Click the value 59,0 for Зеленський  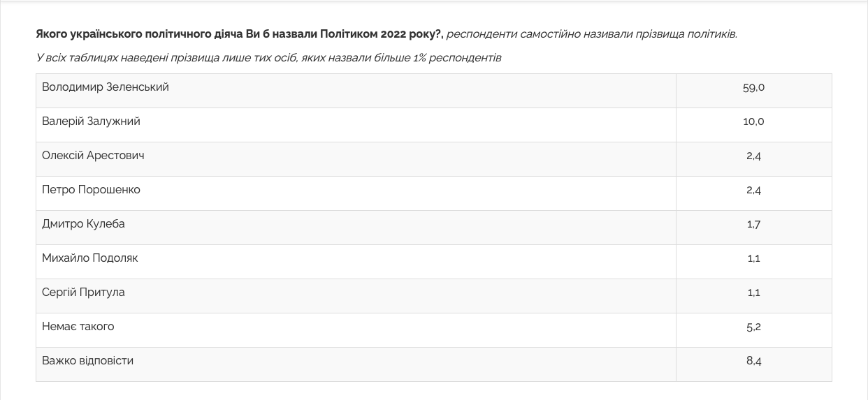click(x=753, y=87)
